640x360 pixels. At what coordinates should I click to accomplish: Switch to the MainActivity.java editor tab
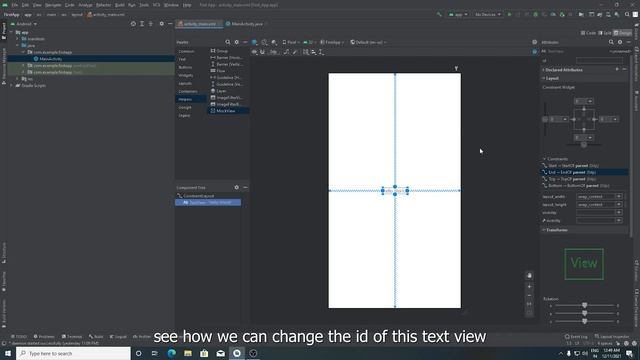(244, 24)
